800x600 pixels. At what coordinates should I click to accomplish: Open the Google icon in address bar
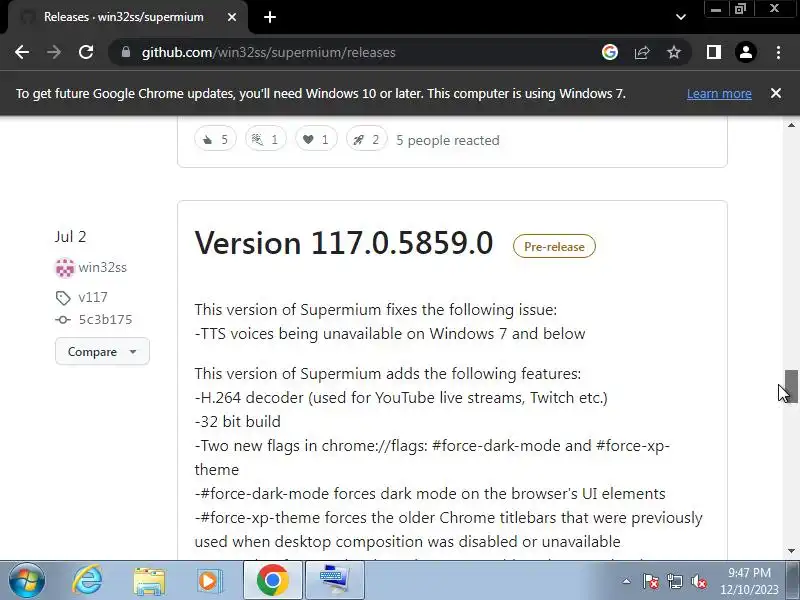point(610,52)
